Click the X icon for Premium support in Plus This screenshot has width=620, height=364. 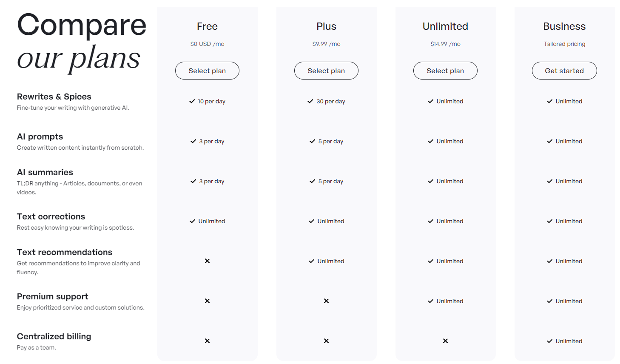326,301
